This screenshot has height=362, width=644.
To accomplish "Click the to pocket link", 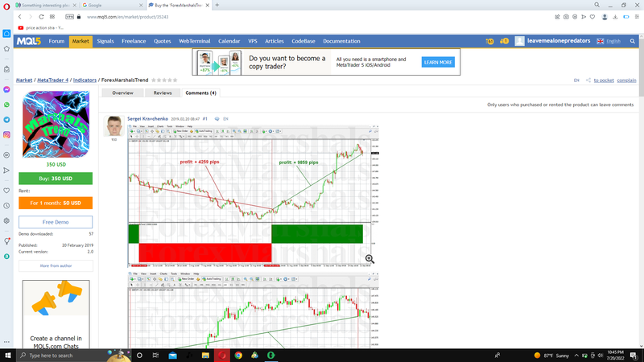I will pyautogui.click(x=604, y=80).
